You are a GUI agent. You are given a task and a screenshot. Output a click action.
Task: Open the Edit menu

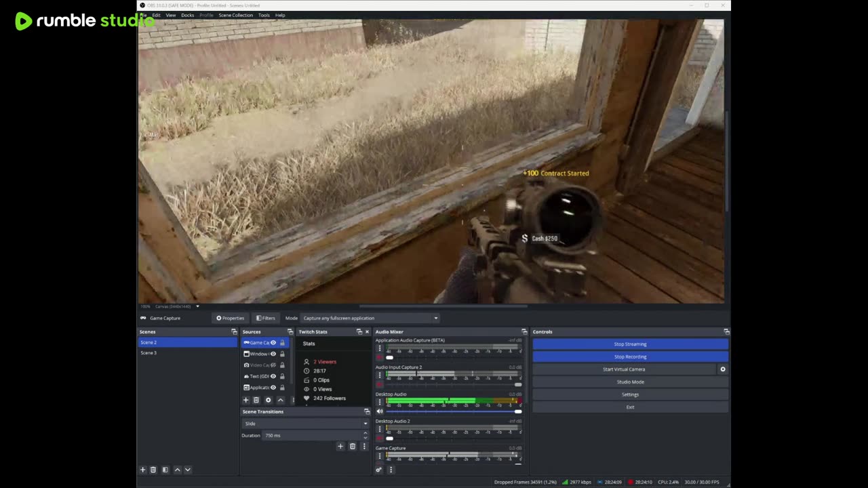coord(156,15)
